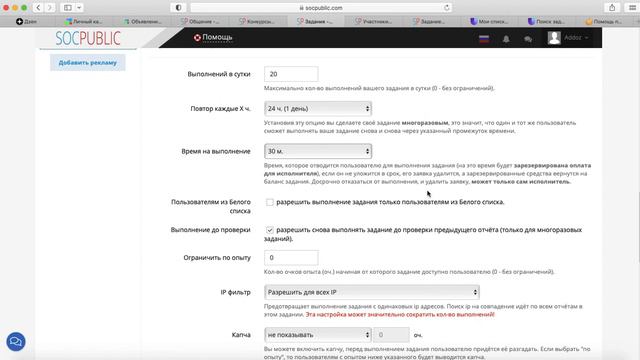
Task: Switch to the Дзен tab
Action: click(x=27, y=21)
